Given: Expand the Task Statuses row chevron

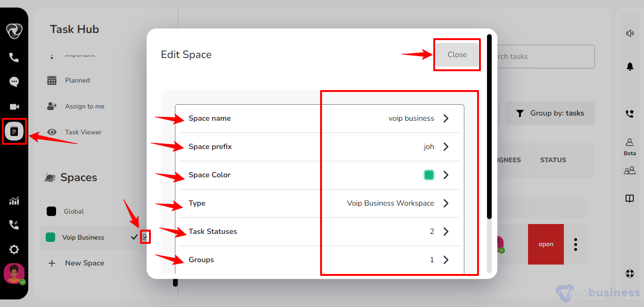Looking at the screenshot, I should 446,232.
